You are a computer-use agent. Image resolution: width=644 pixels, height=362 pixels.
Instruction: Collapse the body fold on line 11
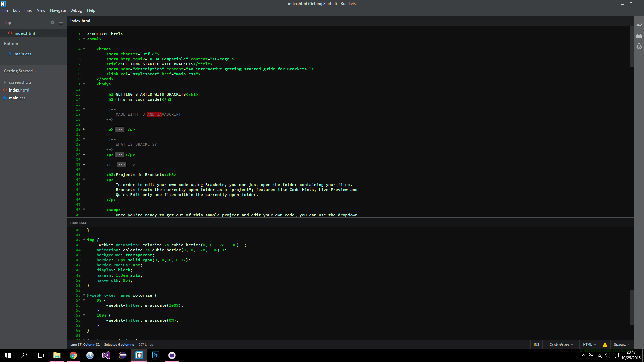(84, 84)
